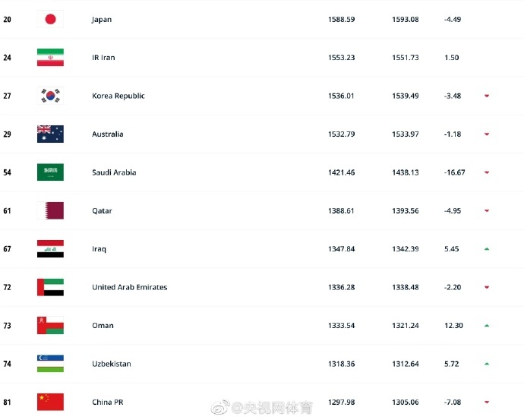Click red down arrow in China PR row
The width and height of the screenshot is (524, 420).
click(x=486, y=402)
